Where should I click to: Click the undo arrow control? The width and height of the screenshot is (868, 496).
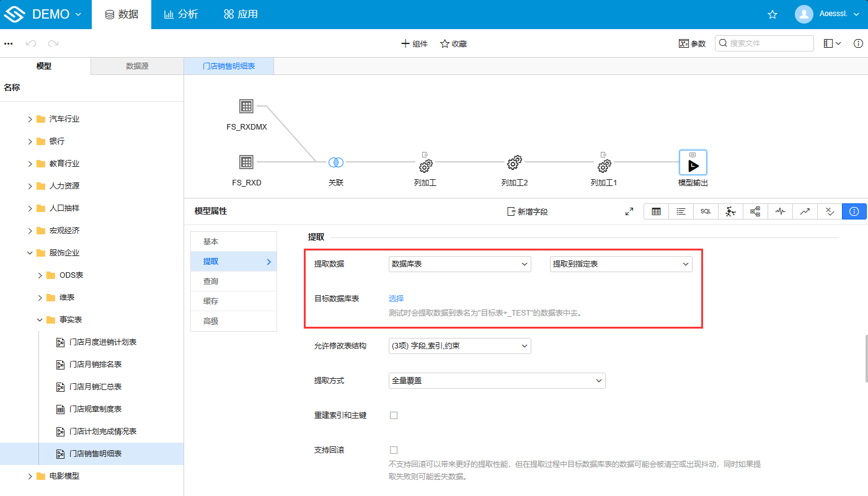(x=30, y=43)
